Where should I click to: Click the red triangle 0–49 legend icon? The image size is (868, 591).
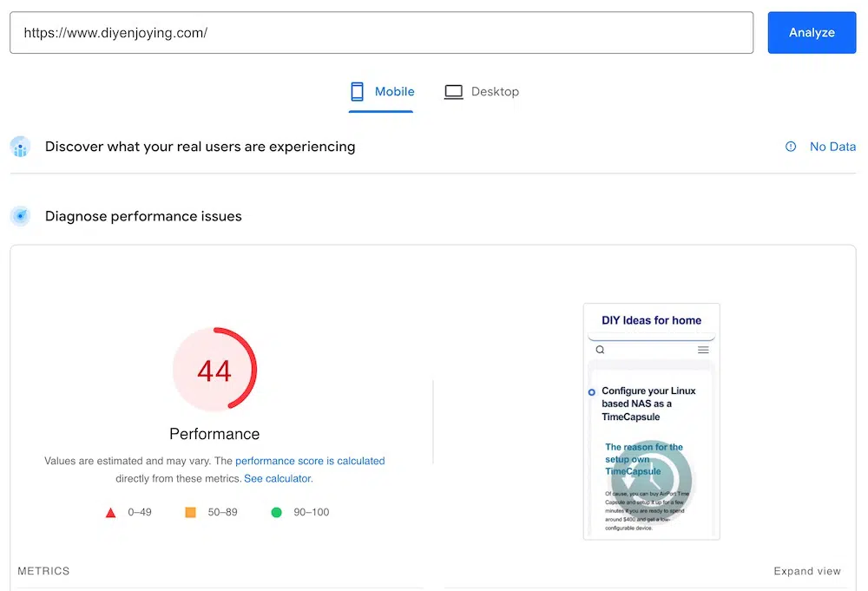tap(111, 512)
